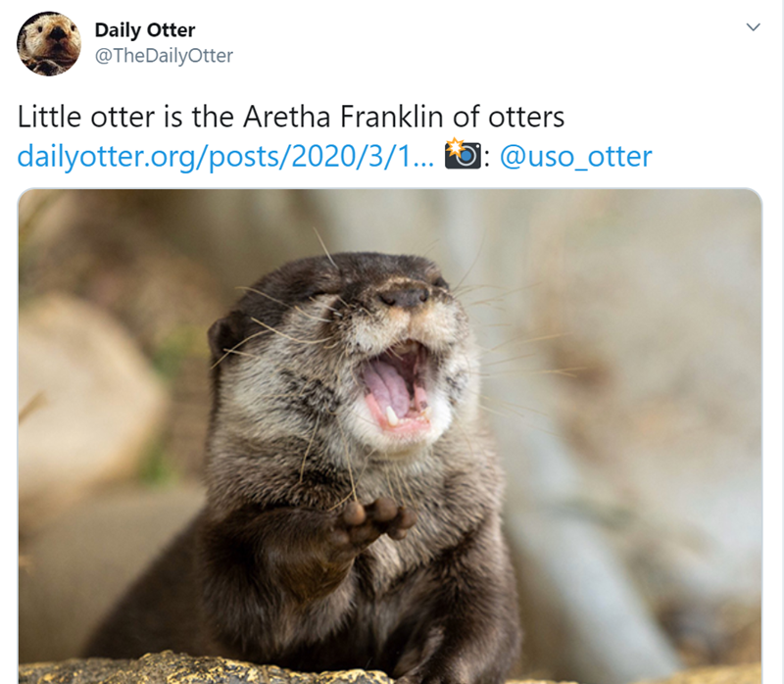Screen dimensions: 784x684
Task: Click the otter's nose in the photo
Action: (404, 296)
